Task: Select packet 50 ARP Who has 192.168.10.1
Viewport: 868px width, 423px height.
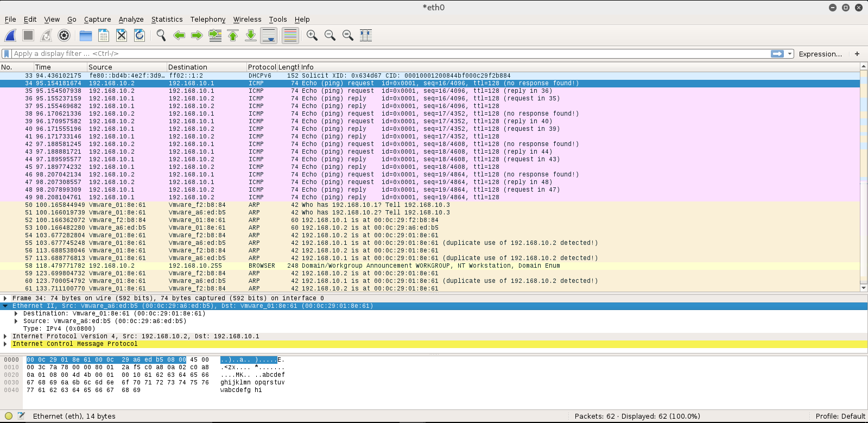Action: (x=430, y=205)
